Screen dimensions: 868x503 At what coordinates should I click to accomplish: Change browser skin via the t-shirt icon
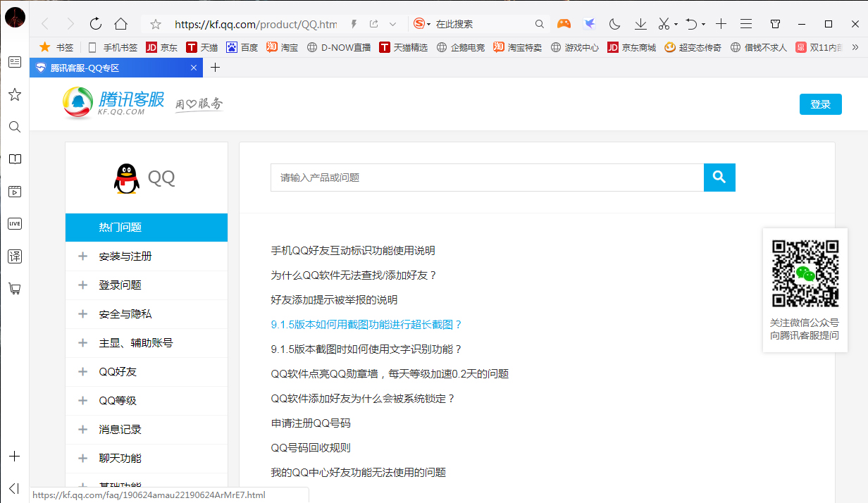point(775,23)
